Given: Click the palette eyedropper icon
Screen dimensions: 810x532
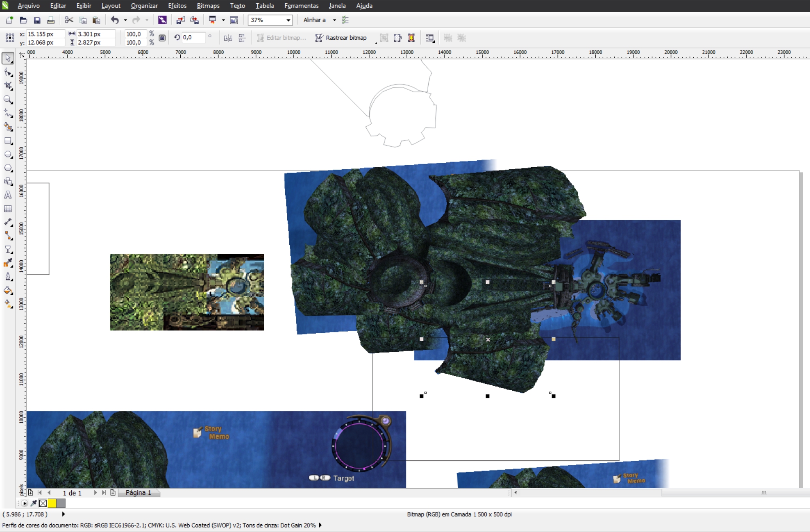Looking at the screenshot, I should pyautogui.click(x=34, y=503).
